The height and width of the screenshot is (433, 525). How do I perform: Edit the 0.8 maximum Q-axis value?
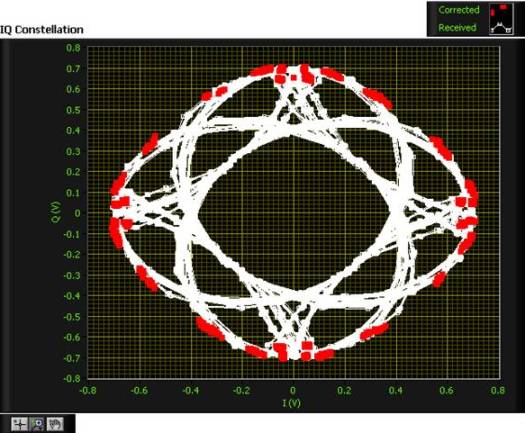[73, 48]
